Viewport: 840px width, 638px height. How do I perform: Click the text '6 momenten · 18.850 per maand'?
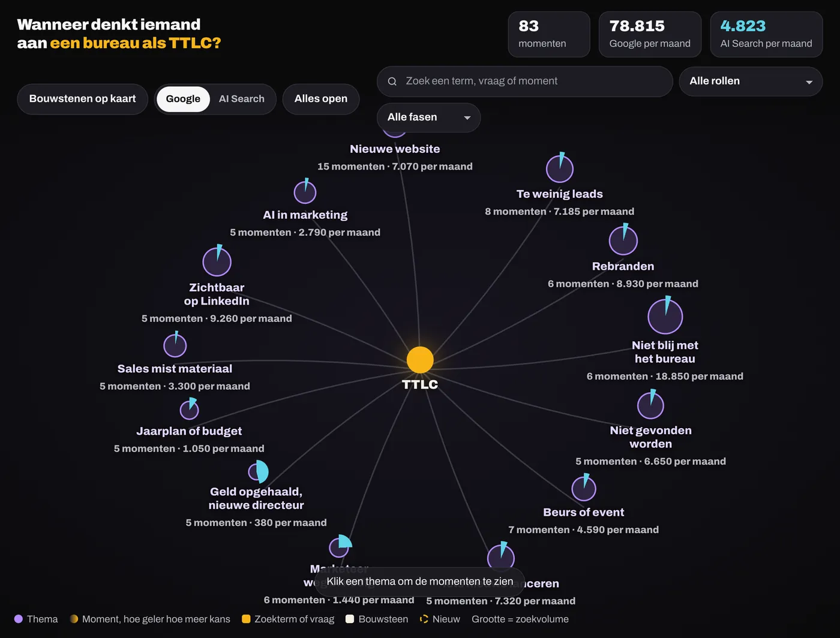click(x=665, y=377)
